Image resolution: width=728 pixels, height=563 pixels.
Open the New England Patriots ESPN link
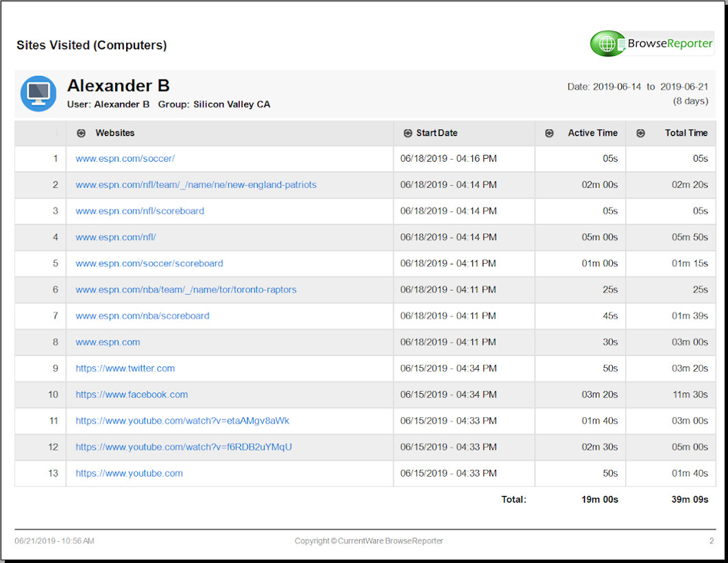click(195, 185)
